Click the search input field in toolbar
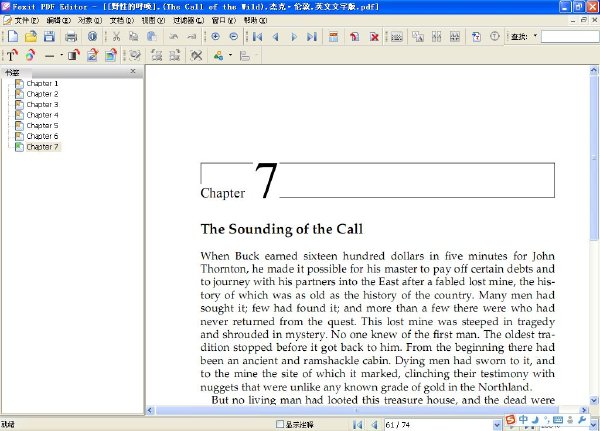600x431 pixels. pyautogui.click(x=570, y=37)
